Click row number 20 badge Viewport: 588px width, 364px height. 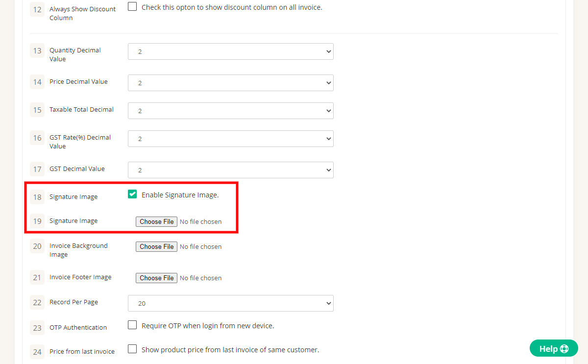click(37, 246)
